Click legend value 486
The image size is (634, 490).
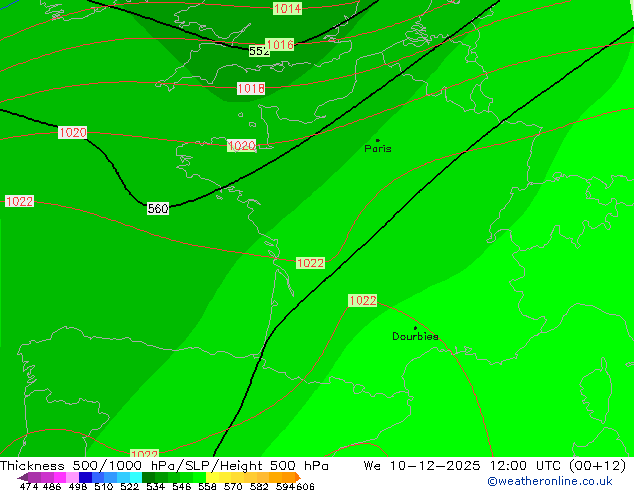point(52,486)
